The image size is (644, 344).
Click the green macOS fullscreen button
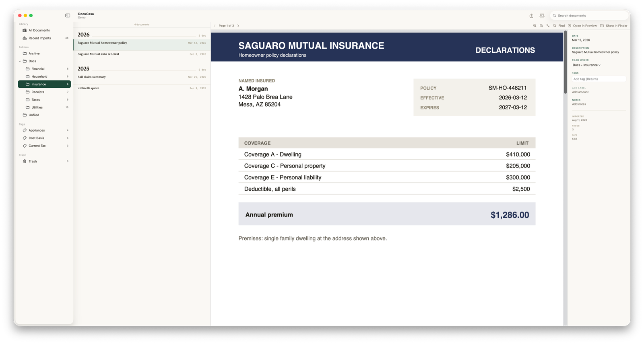(x=31, y=16)
